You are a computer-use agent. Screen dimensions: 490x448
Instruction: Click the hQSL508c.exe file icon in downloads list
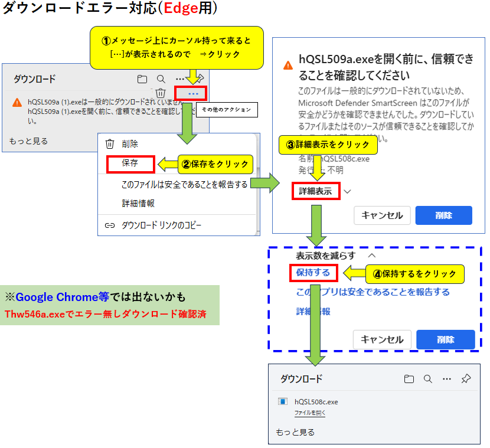coord(283,401)
